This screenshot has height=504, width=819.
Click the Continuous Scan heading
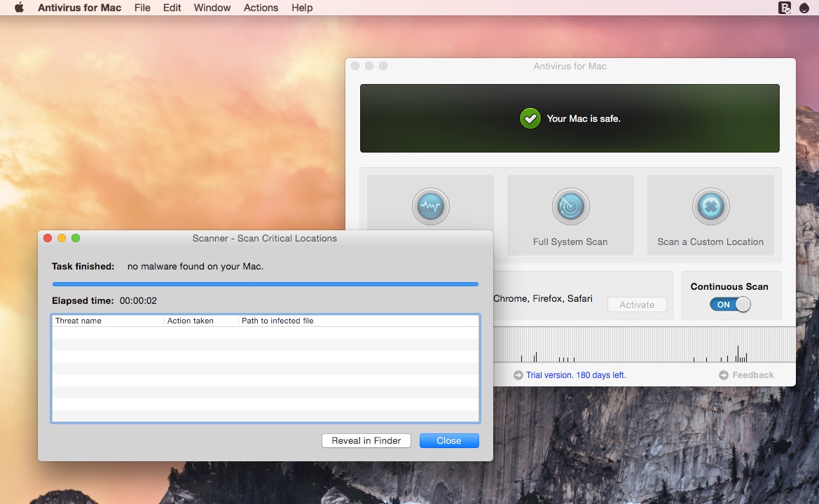point(729,286)
